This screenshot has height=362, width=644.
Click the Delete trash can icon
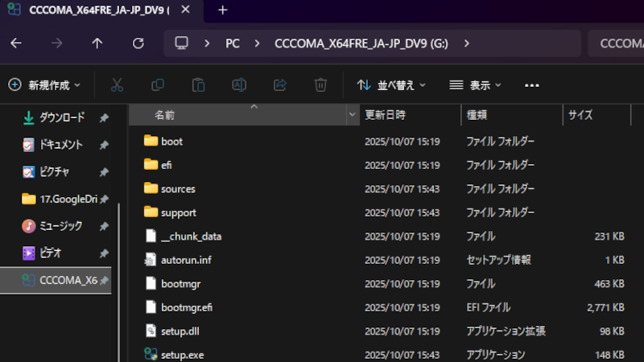[x=320, y=84]
